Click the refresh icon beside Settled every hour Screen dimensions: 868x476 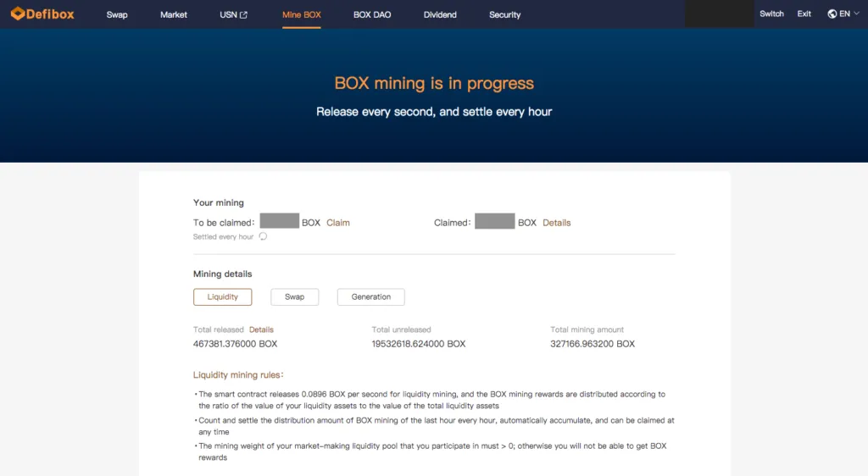[263, 236]
